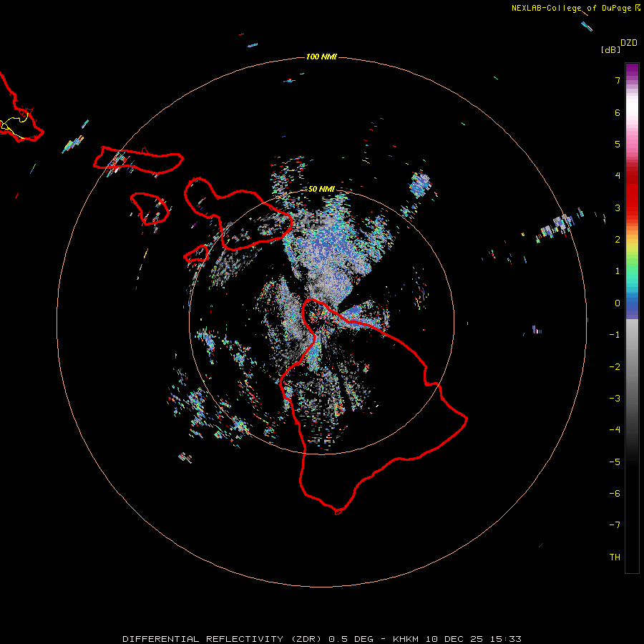Click the [dB] units label
Screen dimensions: 644x644
tap(611, 49)
